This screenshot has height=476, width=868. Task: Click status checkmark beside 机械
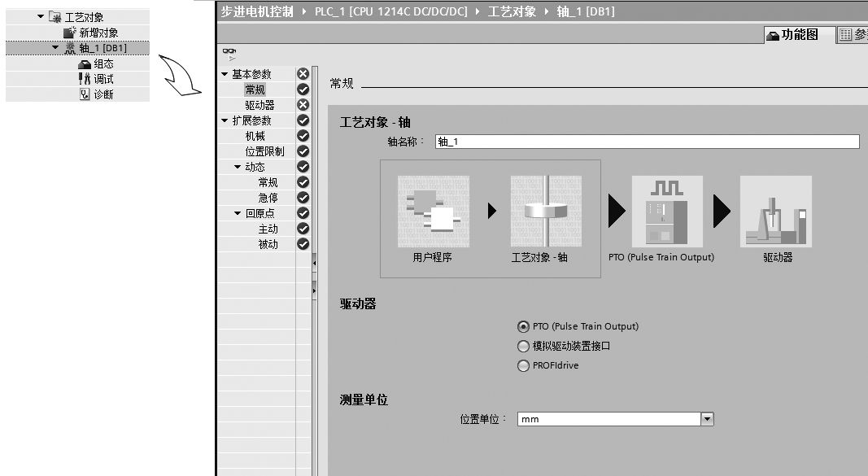303,136
